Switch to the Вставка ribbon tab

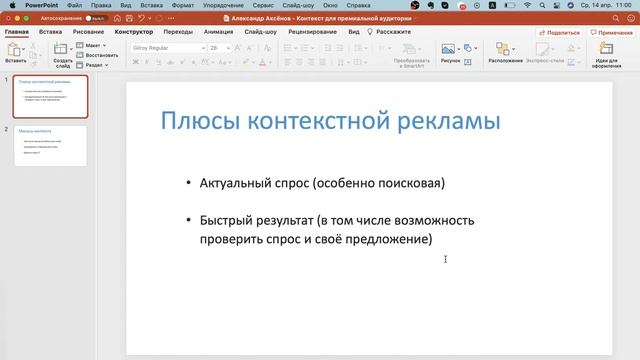[x=50, y=32]
